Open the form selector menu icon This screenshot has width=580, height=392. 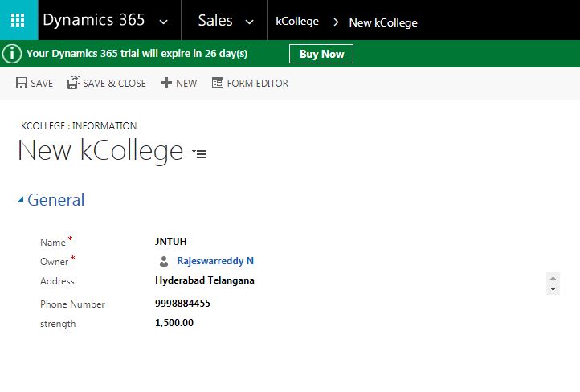click(x=200, y=153)
